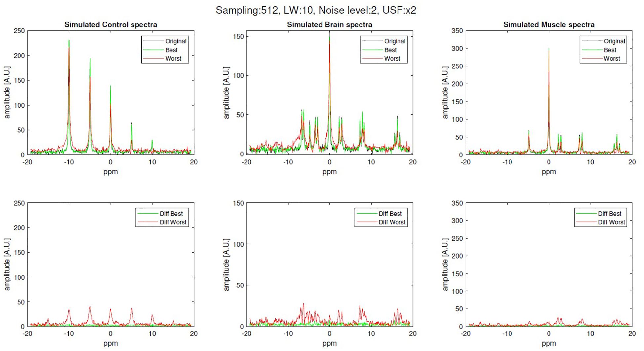Click the figure title 'Sampling:512, LW:10, Noise level:2, USF:x2'
Image resolution: width=644 pixels, height=351 pixels.
(316, 10)
